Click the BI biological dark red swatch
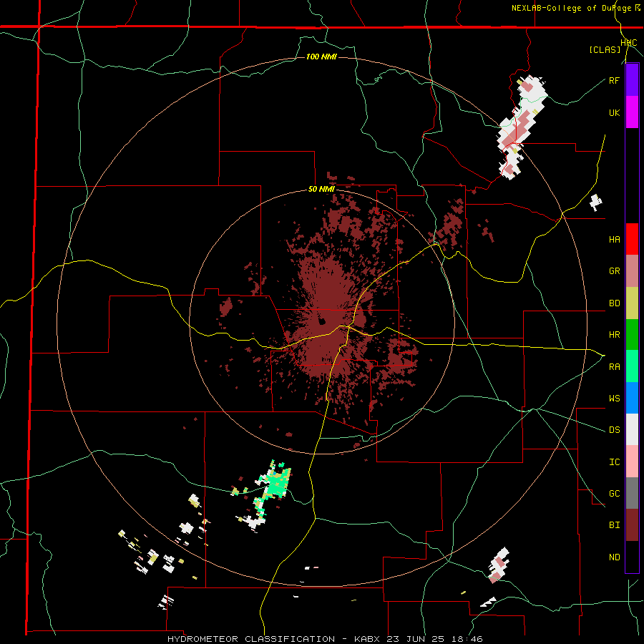 click(632, 525)
